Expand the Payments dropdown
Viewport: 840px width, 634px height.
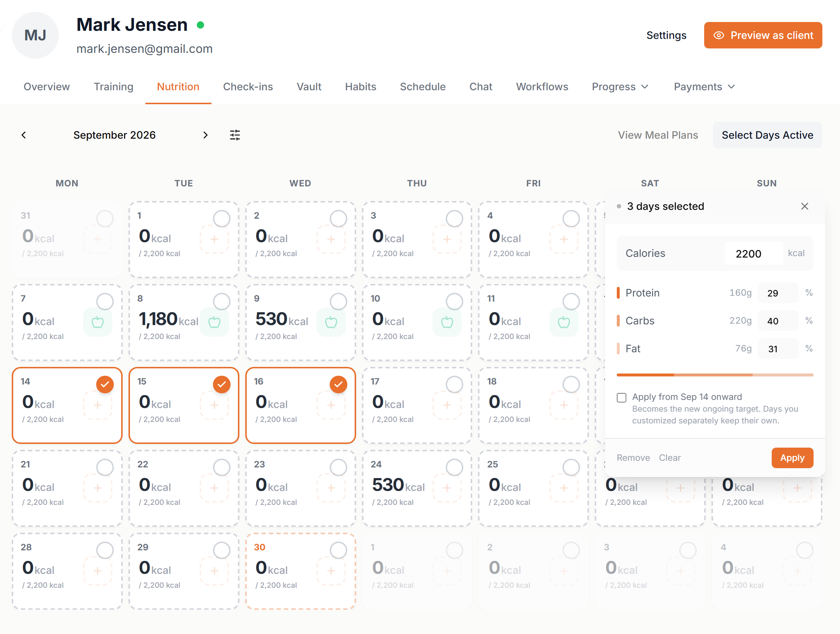705,87
